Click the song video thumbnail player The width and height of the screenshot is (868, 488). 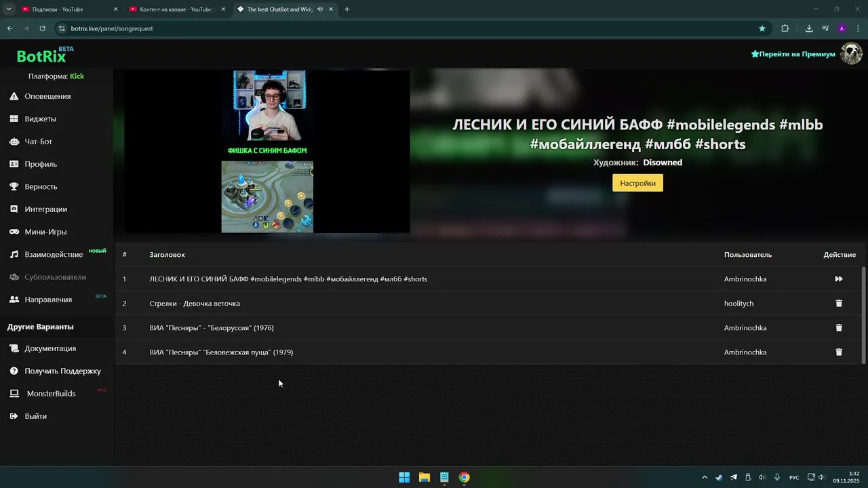point(267,152)
